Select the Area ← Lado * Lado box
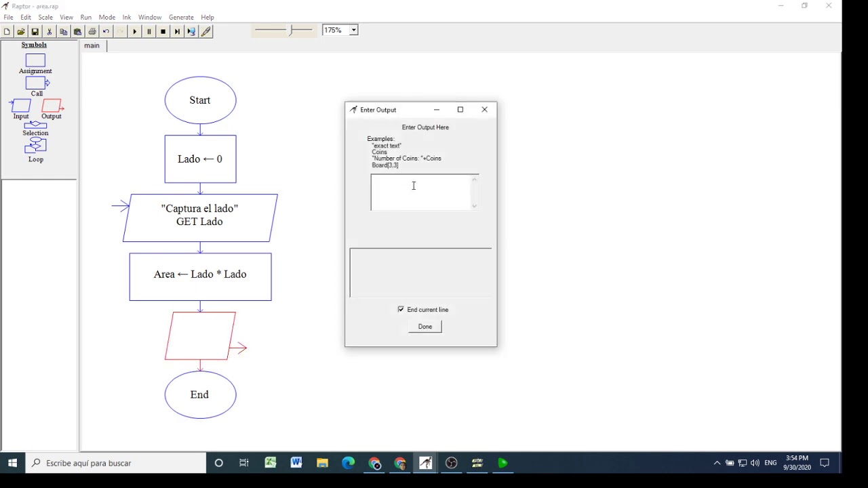Viewport: 868px width, 488px height. pyautogui.click(x=200, y=277)
